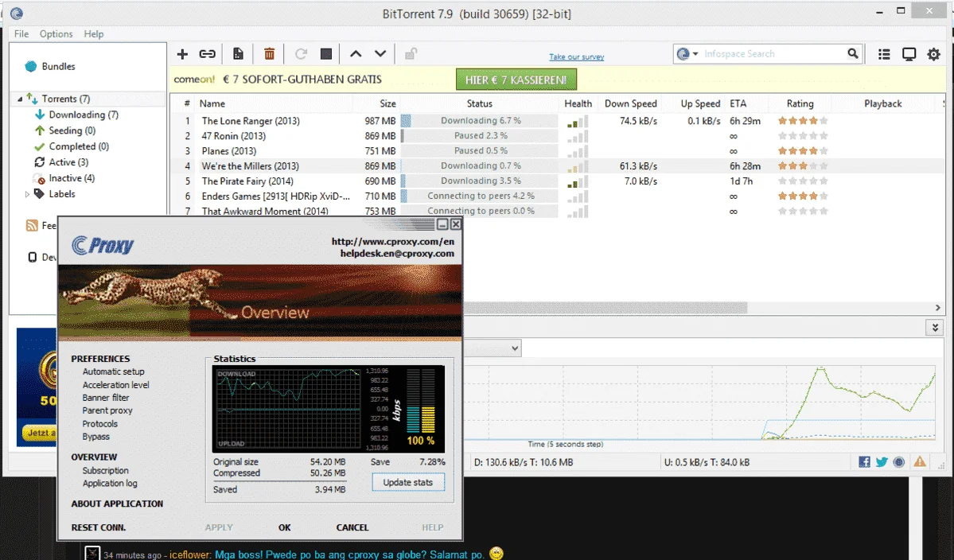Click the Facebook icon in status bar
The width and height of the screenshot is (954, 560).
point(865,462)
